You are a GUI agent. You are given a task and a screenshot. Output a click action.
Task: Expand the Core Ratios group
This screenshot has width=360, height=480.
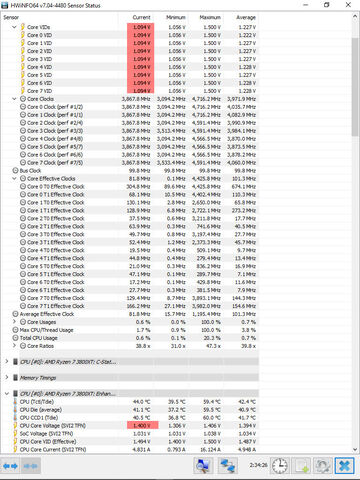pos(14,346)
